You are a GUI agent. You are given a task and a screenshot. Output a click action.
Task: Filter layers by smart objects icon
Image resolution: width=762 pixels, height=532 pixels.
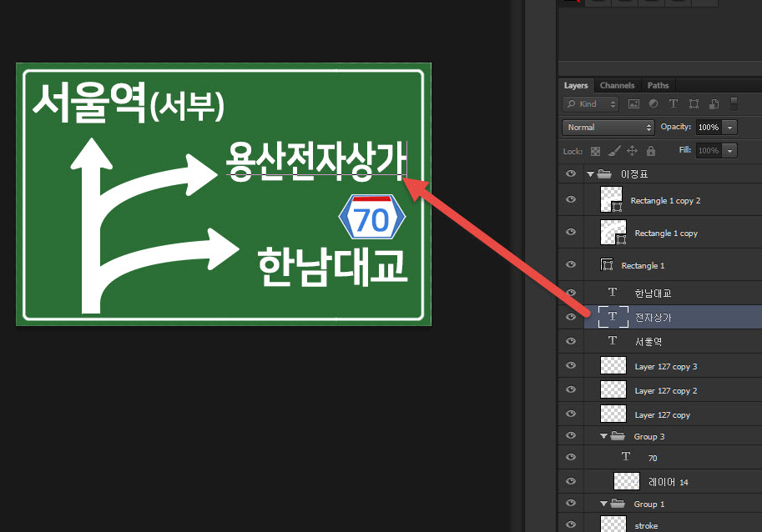(x=714, y=104)
